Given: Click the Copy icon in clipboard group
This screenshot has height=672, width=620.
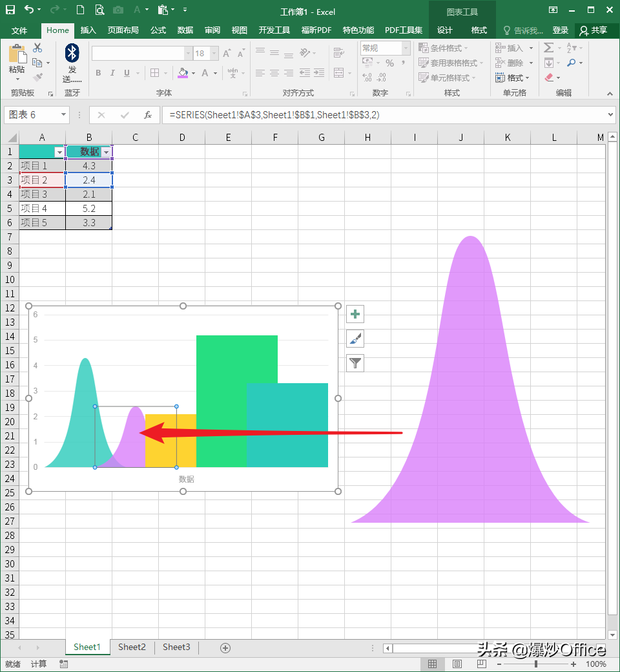Looking at the screenshot, I should (x=37, y=63).
